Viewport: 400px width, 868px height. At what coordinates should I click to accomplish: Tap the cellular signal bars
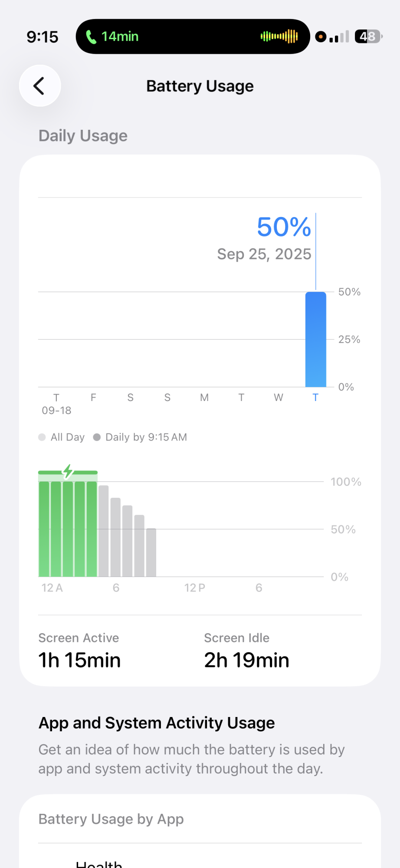tap(339, 37)
